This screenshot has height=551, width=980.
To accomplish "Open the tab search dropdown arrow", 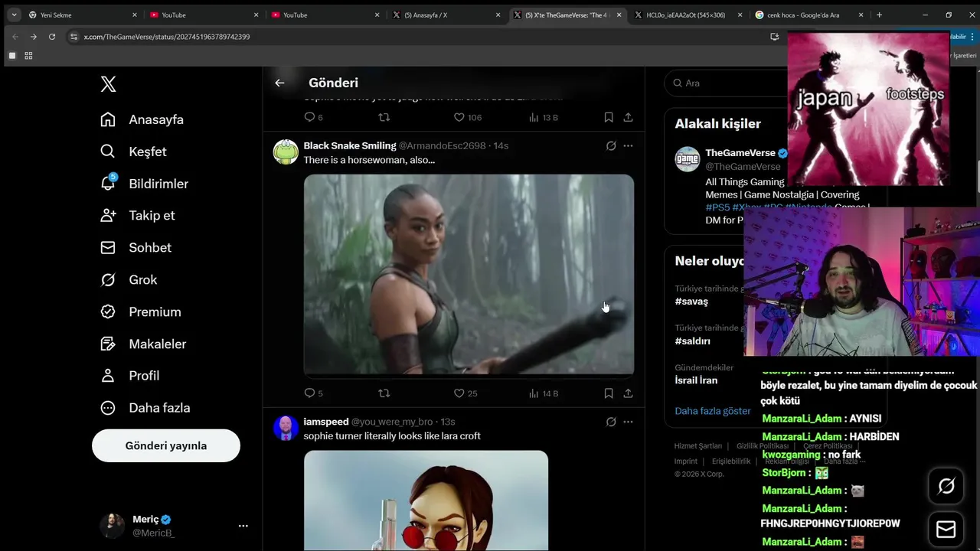I will click(14, 15).
